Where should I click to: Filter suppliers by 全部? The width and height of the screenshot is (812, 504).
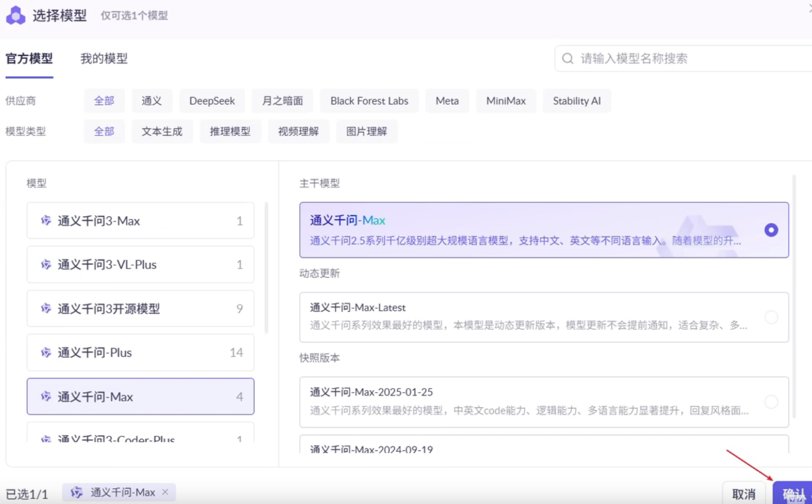click(x=104, y=101)
